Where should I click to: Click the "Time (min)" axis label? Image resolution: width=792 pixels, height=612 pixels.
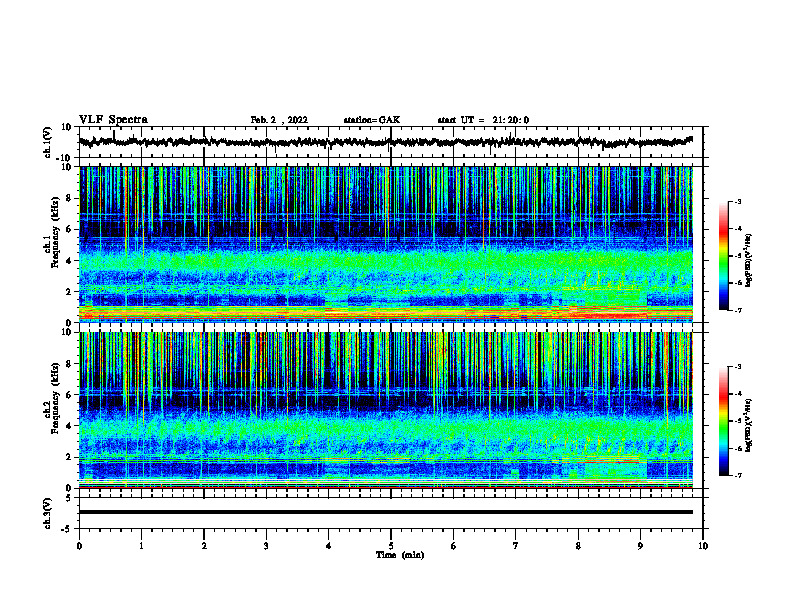(400, 555)
